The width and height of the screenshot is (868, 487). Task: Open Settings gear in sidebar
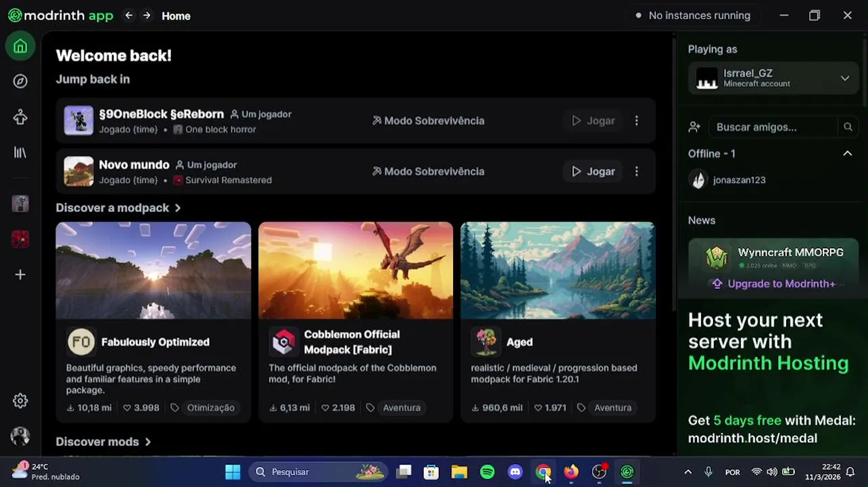tap(20, 400)
